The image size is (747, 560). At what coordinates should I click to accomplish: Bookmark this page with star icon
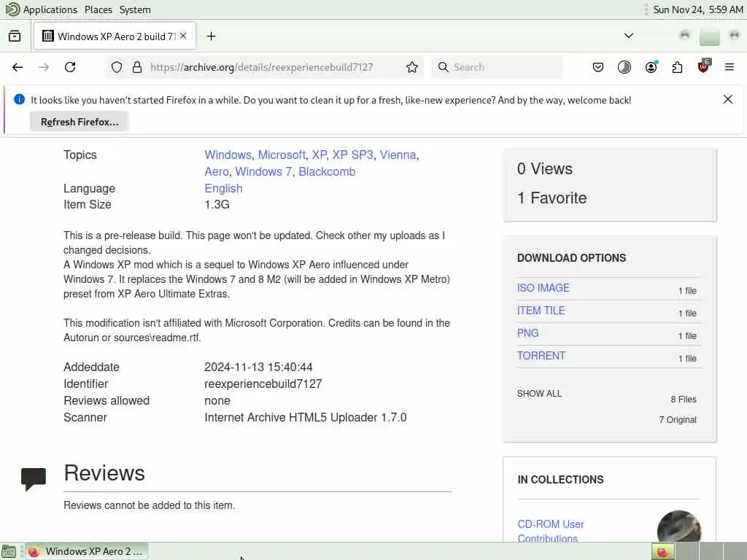point(412,67)
